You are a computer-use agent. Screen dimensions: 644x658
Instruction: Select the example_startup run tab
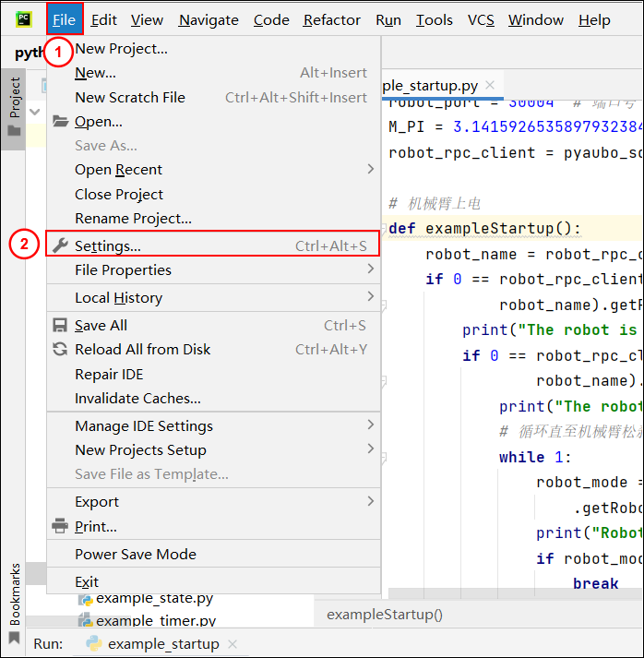click(163, 644)
